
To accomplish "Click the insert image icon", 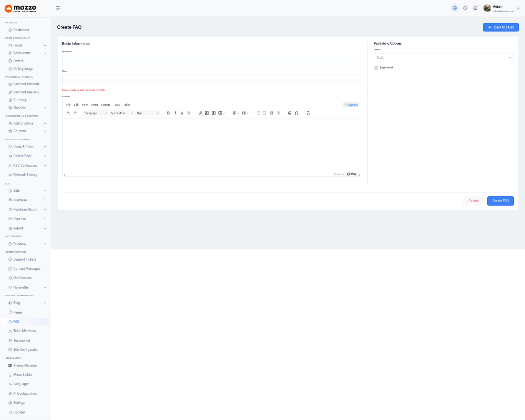I will tap(207, 113).
